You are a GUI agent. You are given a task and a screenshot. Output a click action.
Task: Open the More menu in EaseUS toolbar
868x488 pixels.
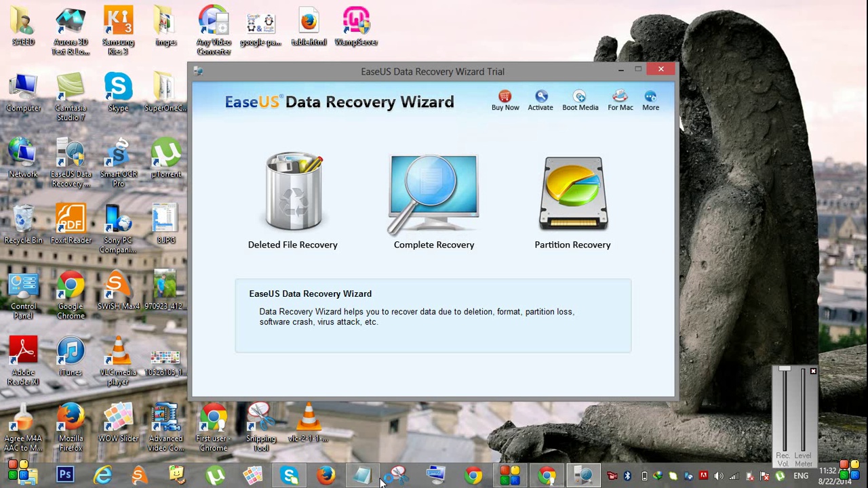coord(650,100)
